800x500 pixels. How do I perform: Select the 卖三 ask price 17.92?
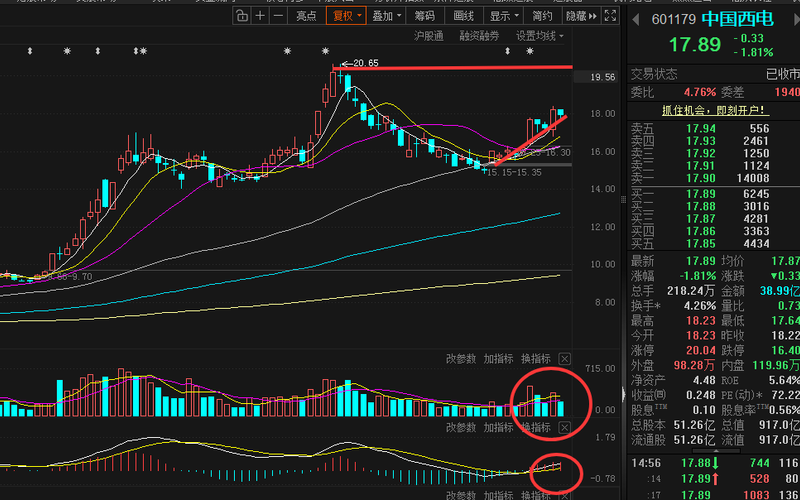pos(701,153)
